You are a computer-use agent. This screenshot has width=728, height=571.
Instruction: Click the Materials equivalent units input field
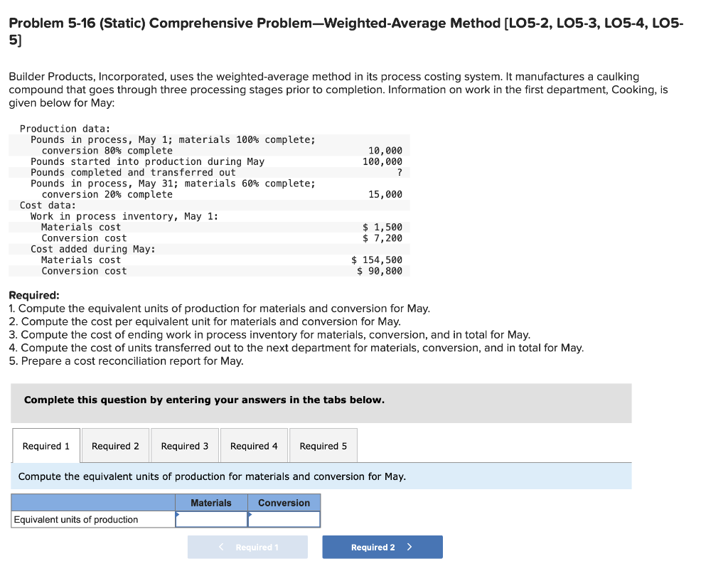pos(211,519)
